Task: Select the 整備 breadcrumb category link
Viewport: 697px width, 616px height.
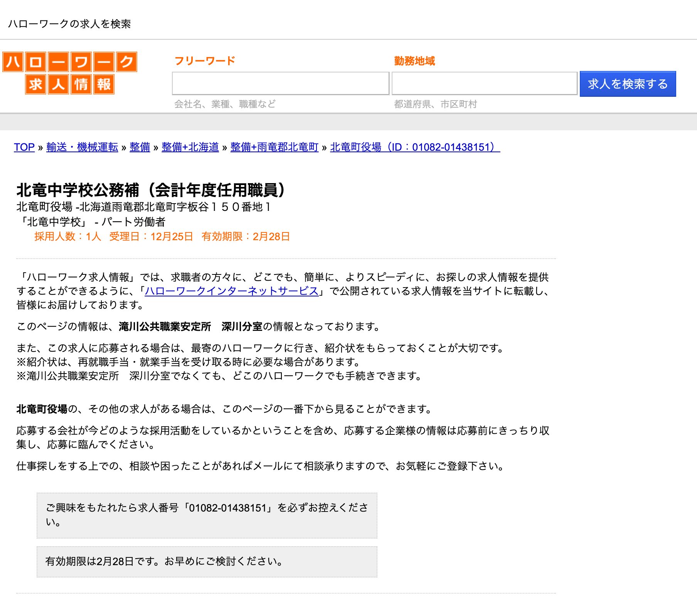Action: click(x=140, y=147)
